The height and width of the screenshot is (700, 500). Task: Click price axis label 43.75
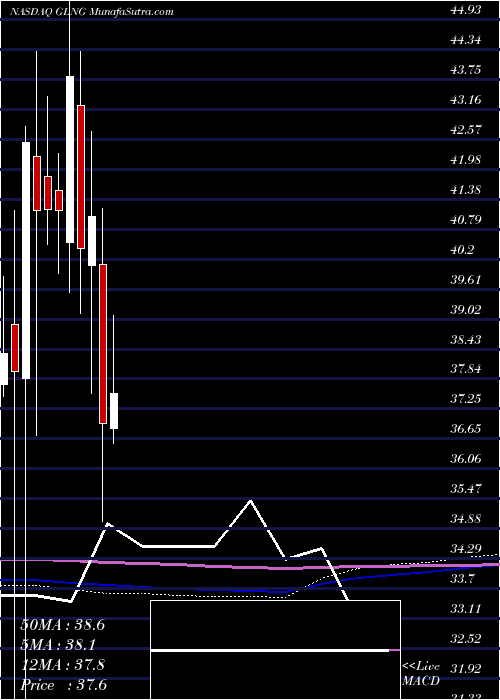[465, 70]
